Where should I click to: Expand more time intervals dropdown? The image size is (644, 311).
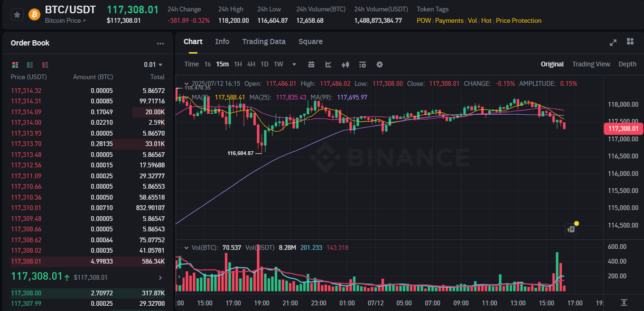tap(294, 64)
